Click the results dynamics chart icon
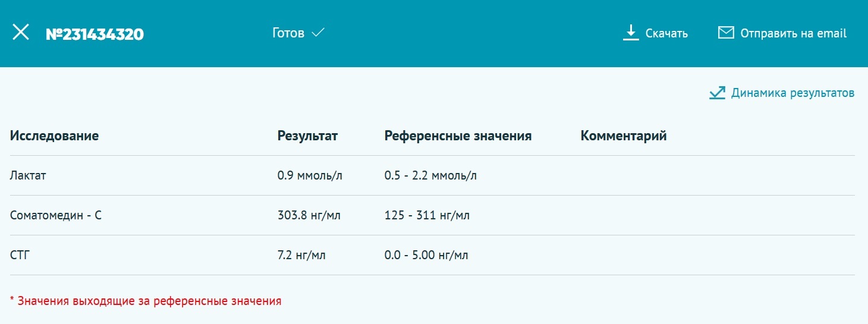 pos(717,93)
